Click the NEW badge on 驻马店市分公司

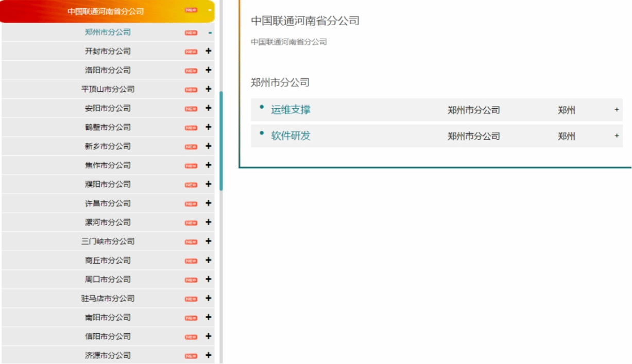[191, 300]
